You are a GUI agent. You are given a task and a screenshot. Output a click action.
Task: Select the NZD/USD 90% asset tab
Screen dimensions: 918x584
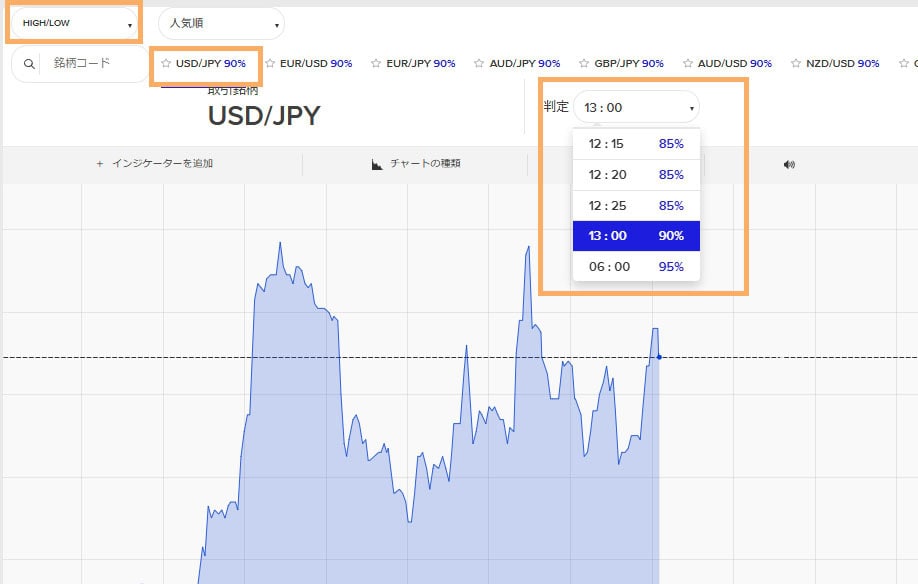click(x=842, y=63)
